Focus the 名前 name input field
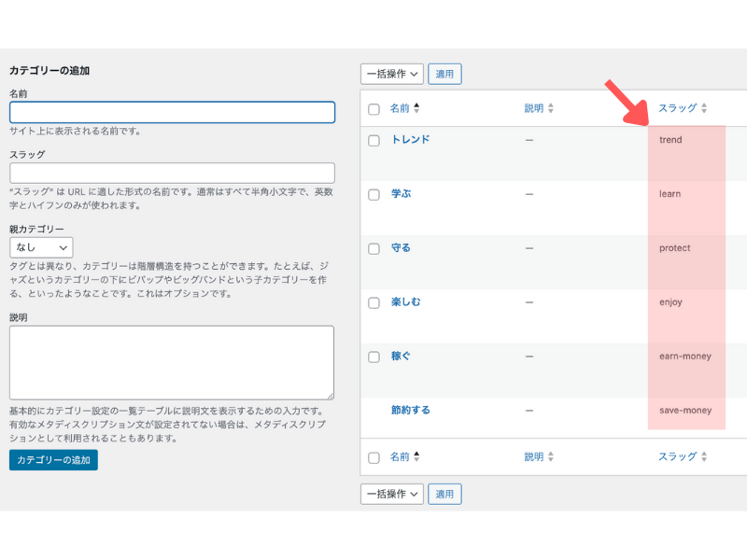Screen dimensions: 747x560 coord(172,112)
